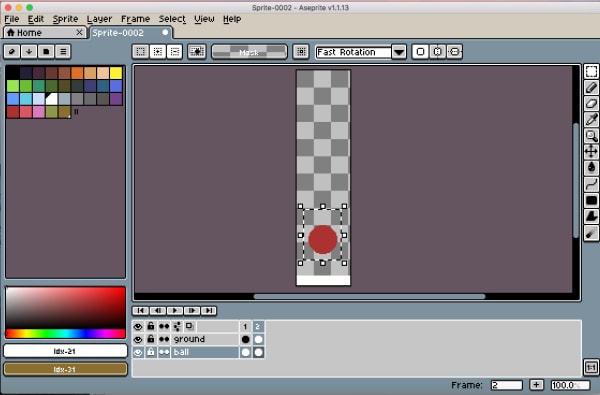Enable horizontal symmetry mode

coord(437,51)
